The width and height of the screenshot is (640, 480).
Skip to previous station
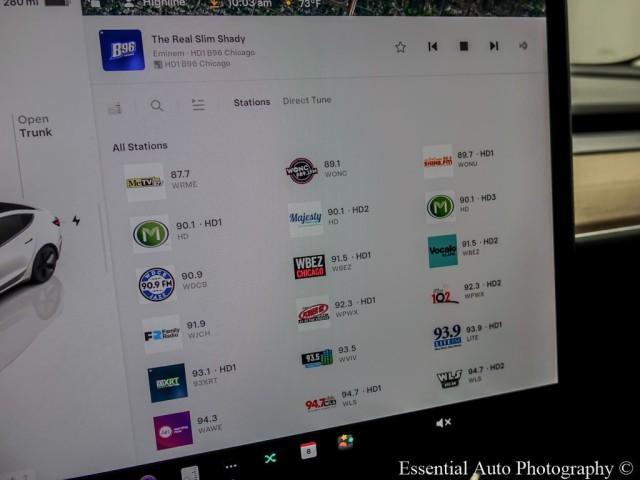pos(432,46)
